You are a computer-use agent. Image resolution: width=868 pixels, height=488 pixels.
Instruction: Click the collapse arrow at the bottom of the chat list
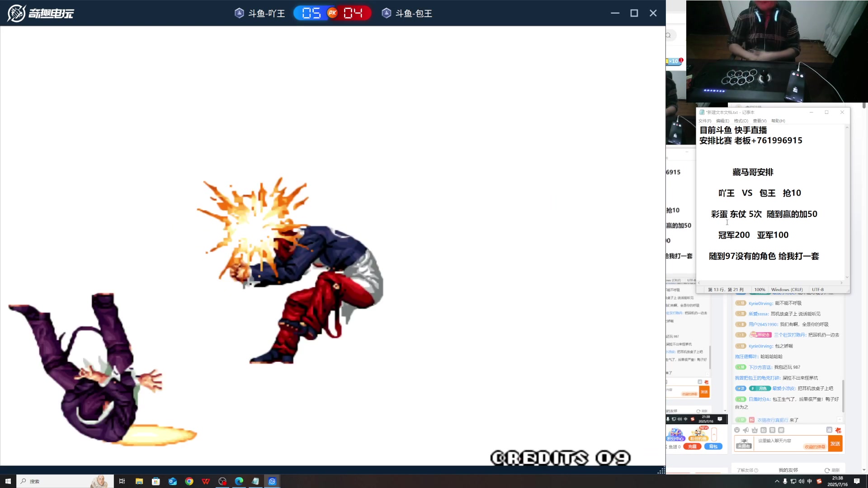click(840, 419)
